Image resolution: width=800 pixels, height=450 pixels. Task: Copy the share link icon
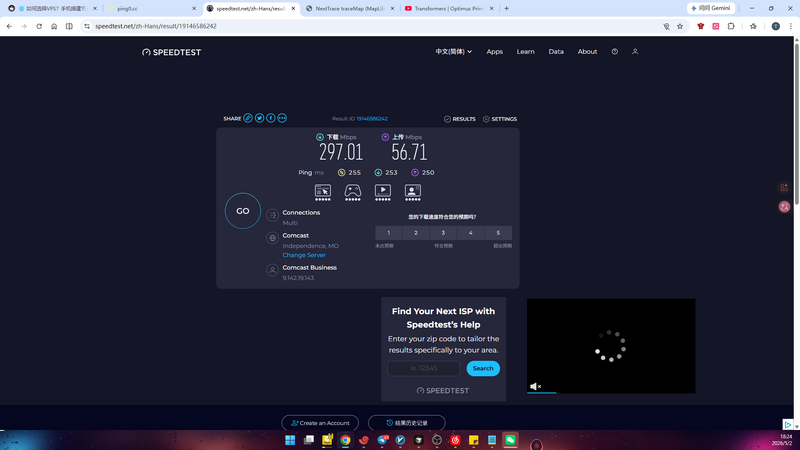point(248,118)
